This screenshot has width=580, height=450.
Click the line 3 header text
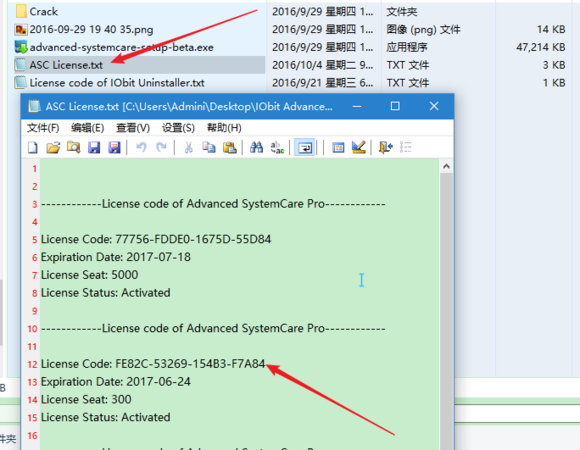(x=213, y=204)
